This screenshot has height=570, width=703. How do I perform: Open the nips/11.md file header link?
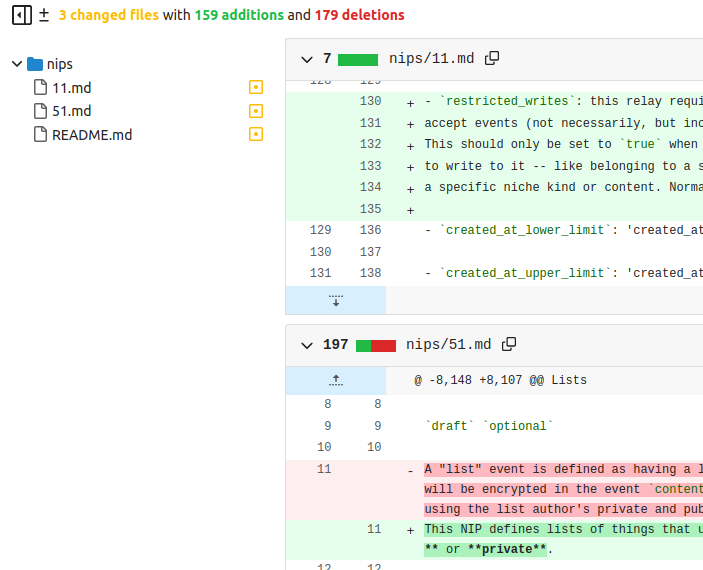coord(431,59)
